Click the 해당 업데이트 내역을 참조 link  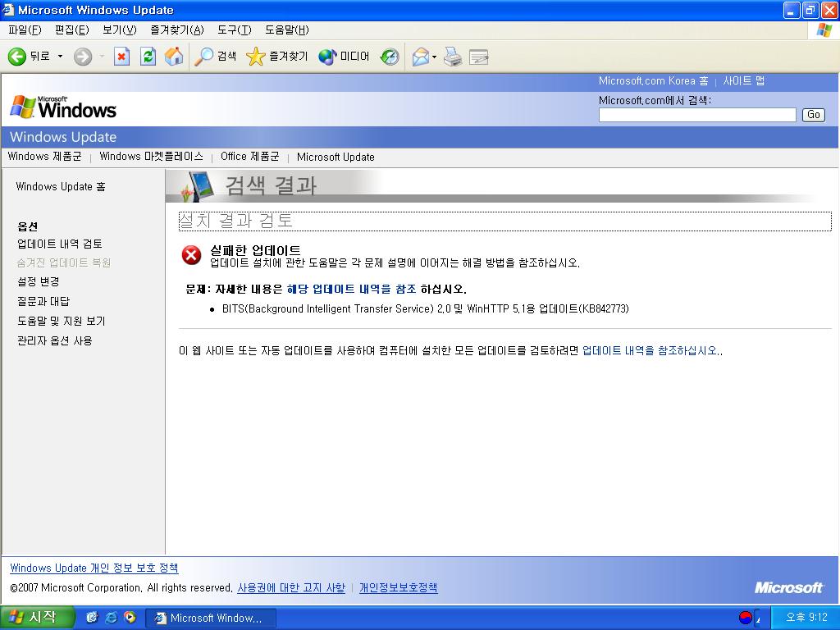(351, 290)
